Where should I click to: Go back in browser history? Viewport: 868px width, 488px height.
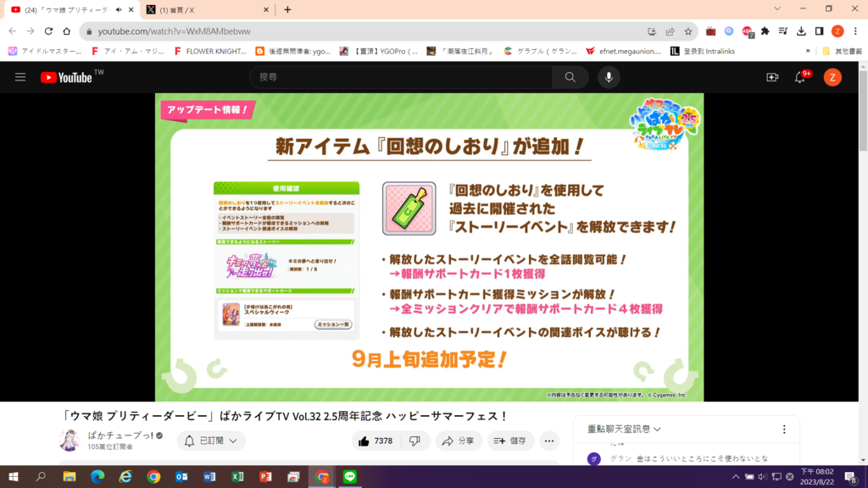point(13,31)
